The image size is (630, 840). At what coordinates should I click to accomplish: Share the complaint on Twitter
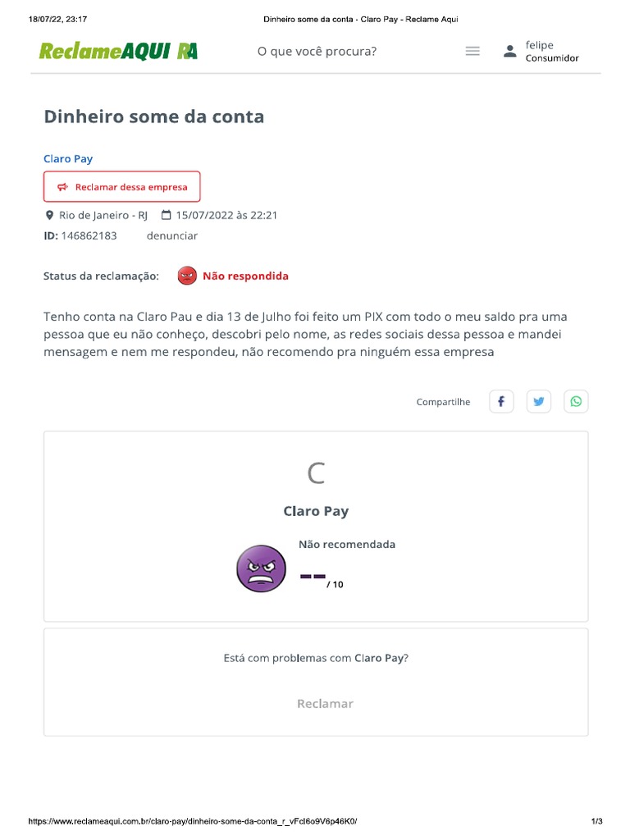coord(539,401)
